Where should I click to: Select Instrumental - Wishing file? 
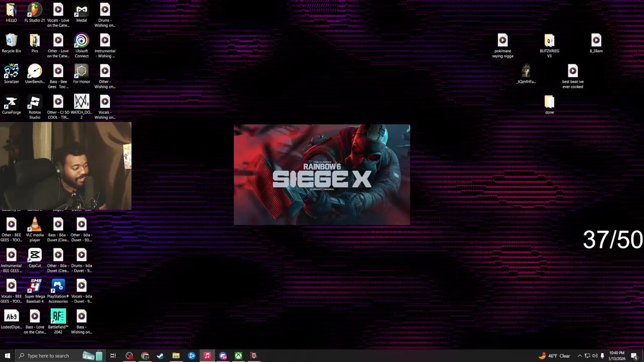pos(105,46)
